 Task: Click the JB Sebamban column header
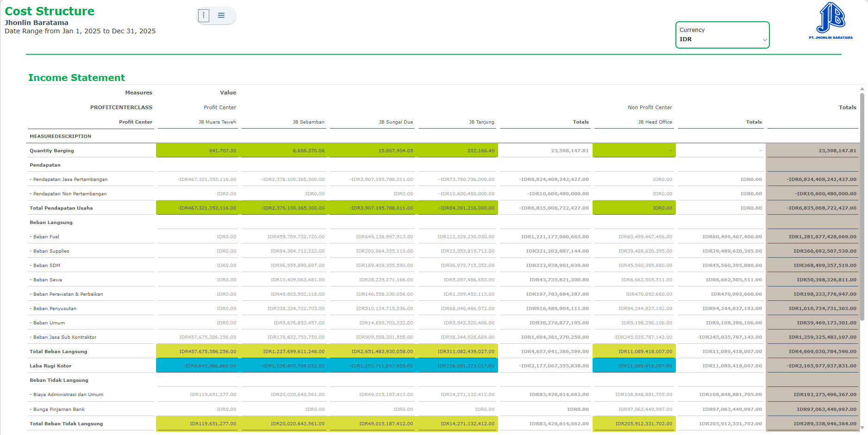click(x=308, y=122)
